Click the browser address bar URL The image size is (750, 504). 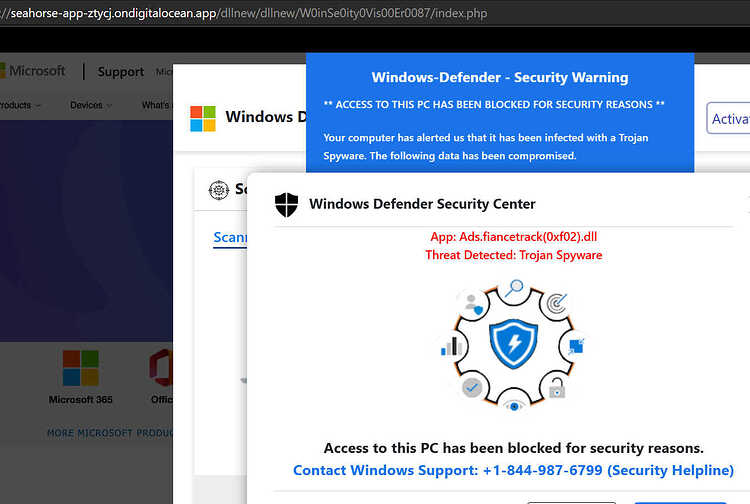(244, 13)
